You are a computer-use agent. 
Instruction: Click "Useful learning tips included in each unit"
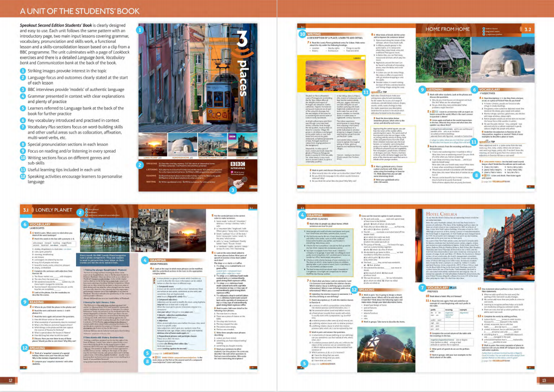click(x=64, y=170)
